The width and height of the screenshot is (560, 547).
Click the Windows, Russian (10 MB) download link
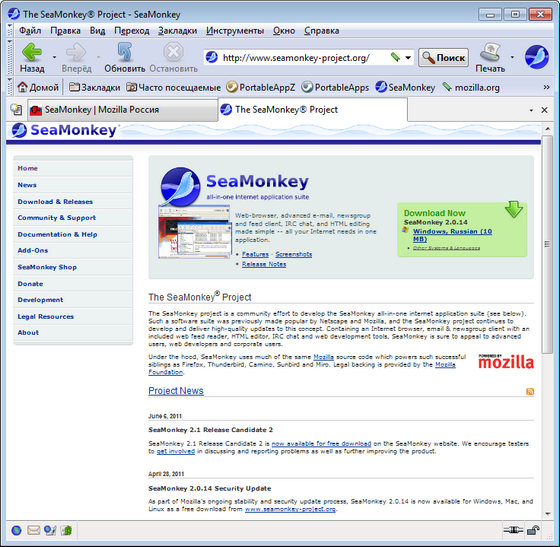point(452,235)
